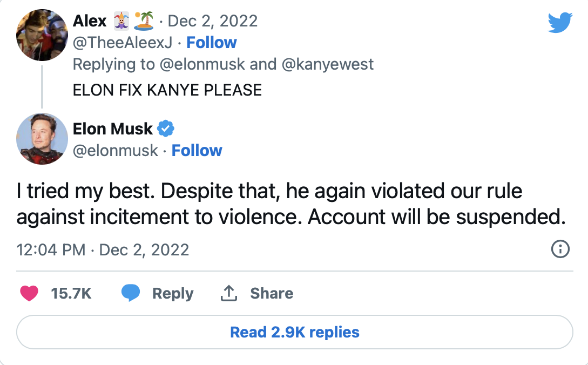Click the Elon Musk display name
This screenshot has width=588, height=365.
(x=113, y=129)
